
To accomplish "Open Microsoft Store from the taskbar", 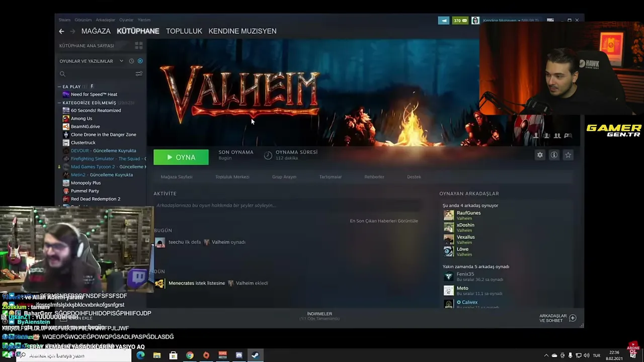I will tap(173, 355).
